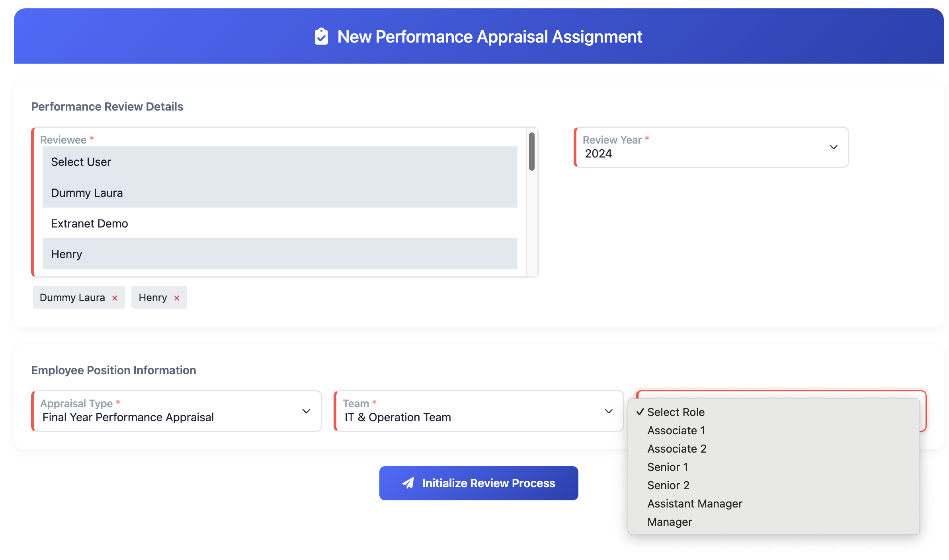Pick Senior 2 role option

pos(668,485)
